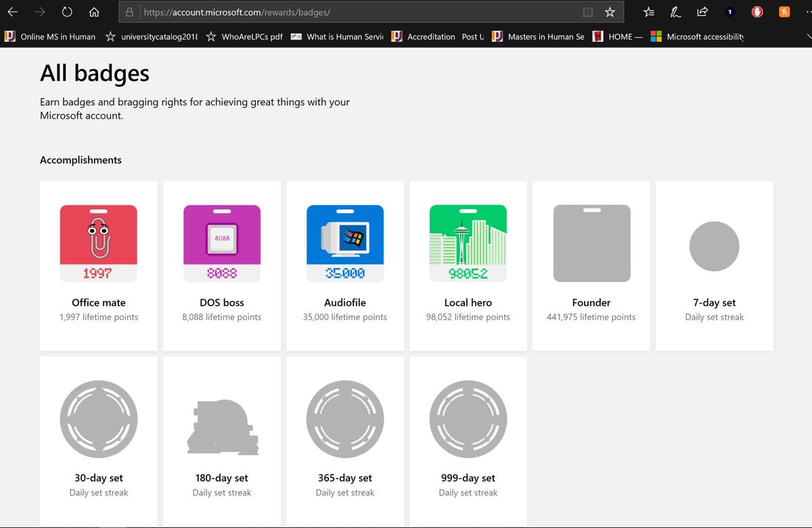Open Online MS in Human bookmark

pos(49,37)
